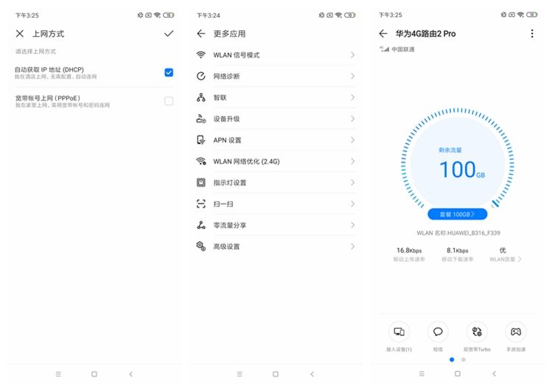The width and height of the screenshot is (552, 392).
Task: Open 智联 via its chevron
Action: tap(352, 97)
